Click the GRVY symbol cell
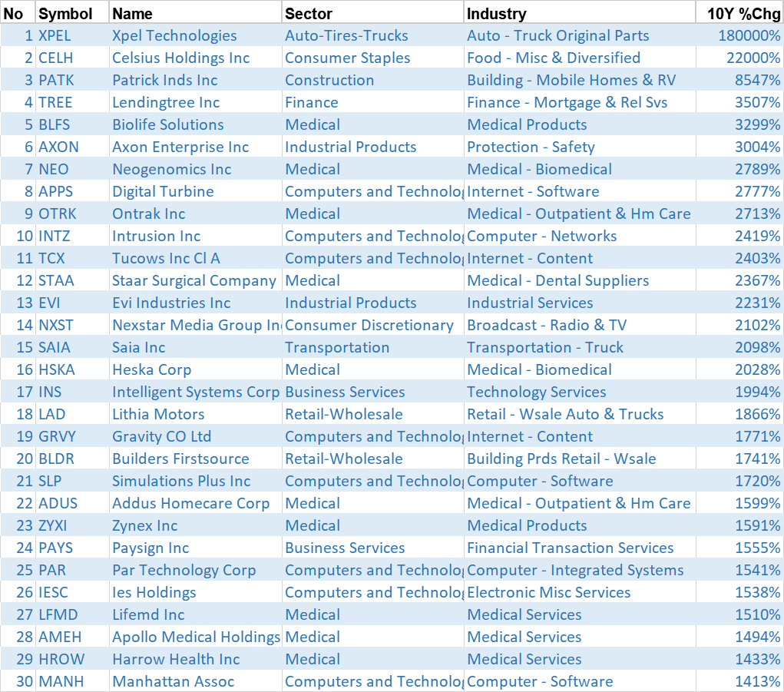 [72, 436]
